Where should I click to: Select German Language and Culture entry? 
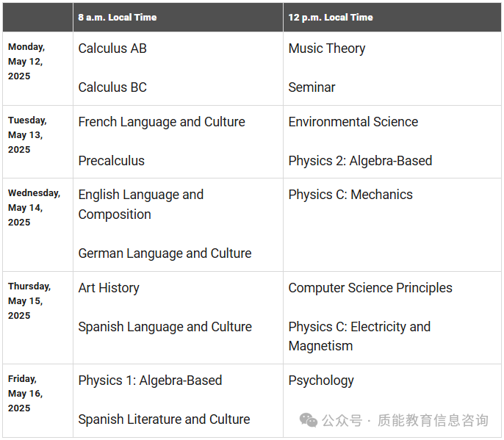165,253
